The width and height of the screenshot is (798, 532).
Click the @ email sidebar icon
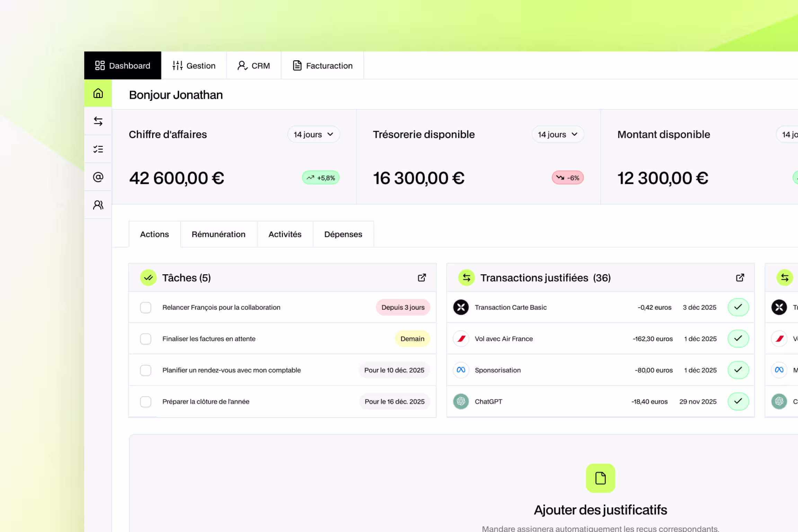[x=98, y=177]
